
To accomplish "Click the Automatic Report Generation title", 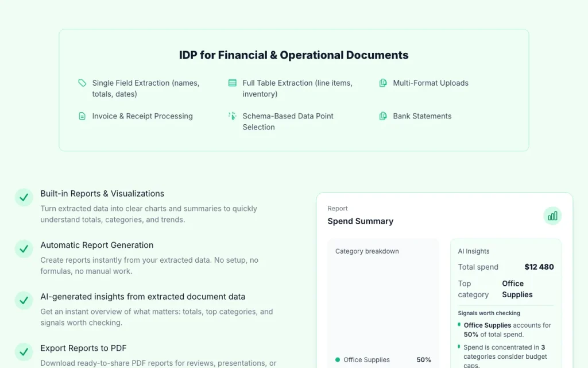I will click(x=96, y=245).
